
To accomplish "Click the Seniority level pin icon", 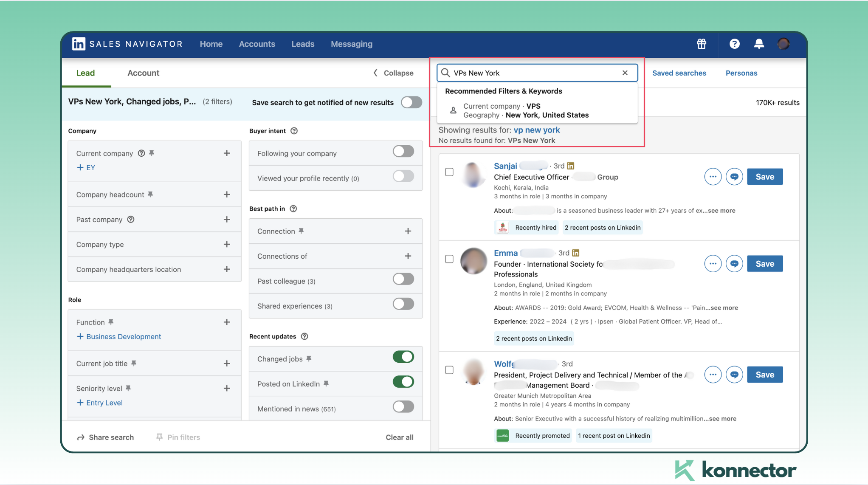I will (128, 388).
